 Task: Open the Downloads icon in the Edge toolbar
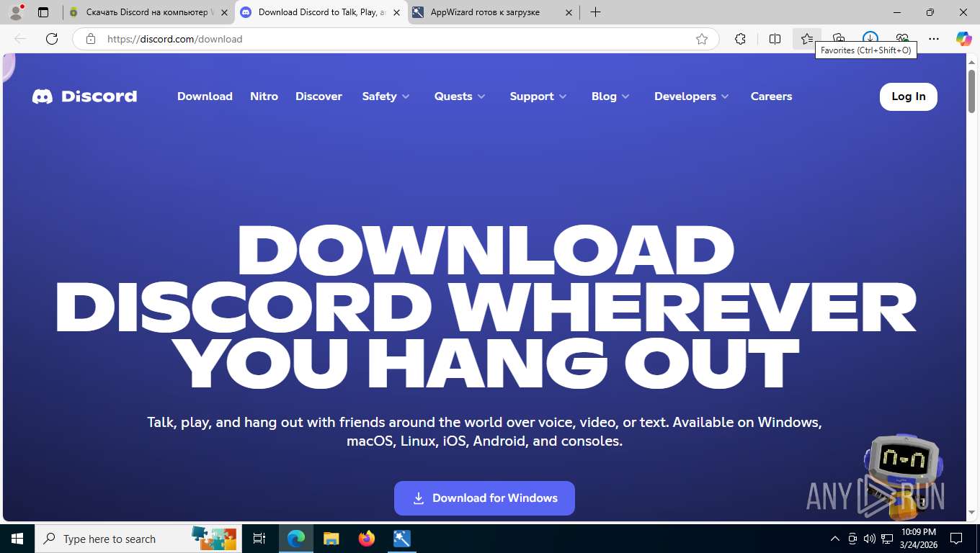coord(870,38)
